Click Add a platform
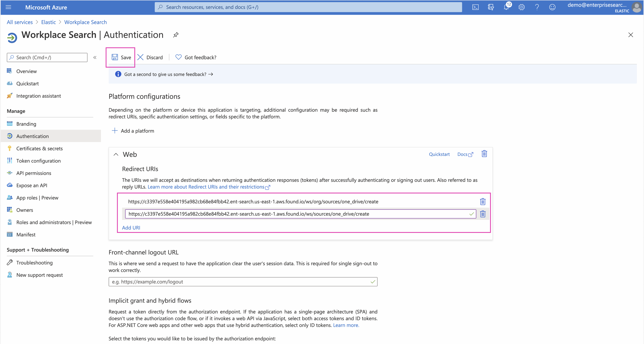This screenshot has width=644, height=344. 133,131
